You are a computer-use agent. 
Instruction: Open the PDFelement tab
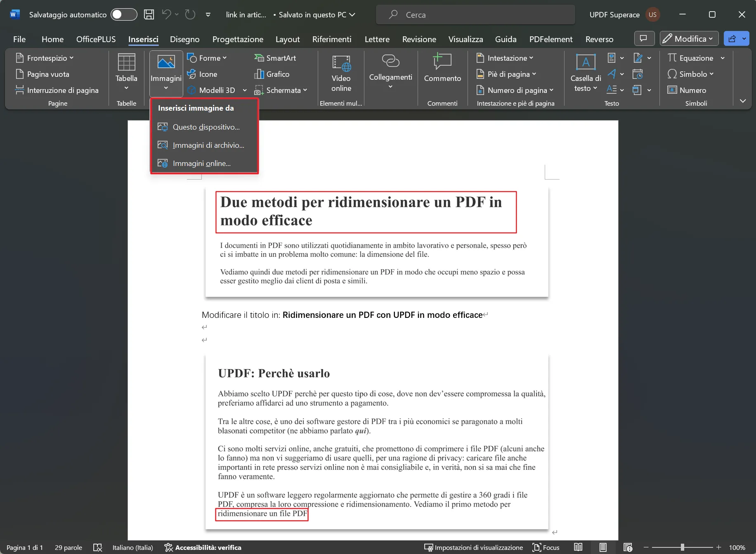point(551,39)
